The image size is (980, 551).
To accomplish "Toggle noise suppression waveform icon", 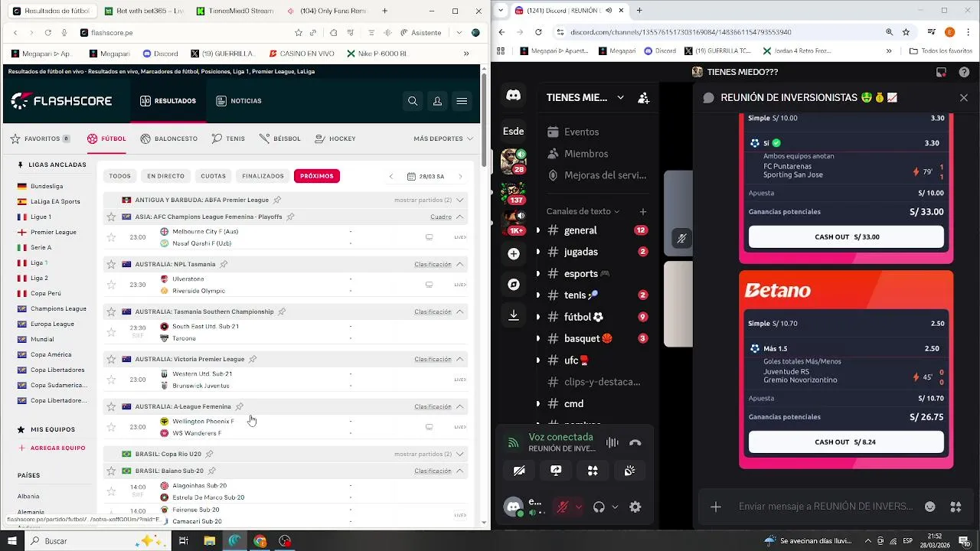I will tap(612, 442).
